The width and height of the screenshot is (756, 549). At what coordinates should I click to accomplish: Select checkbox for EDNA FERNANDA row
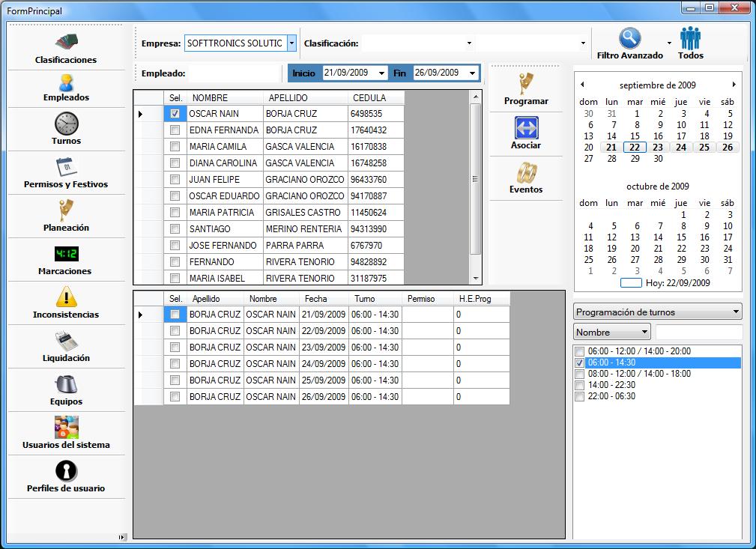point(175,130)
